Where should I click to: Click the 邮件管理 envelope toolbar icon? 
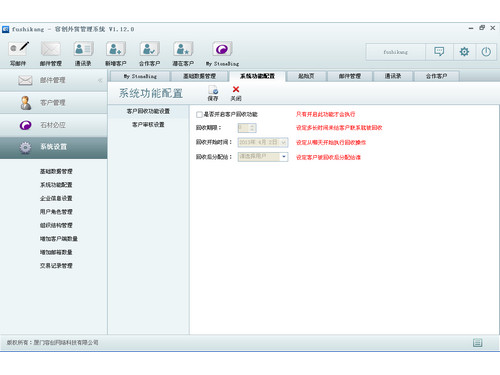click(50, 53)
